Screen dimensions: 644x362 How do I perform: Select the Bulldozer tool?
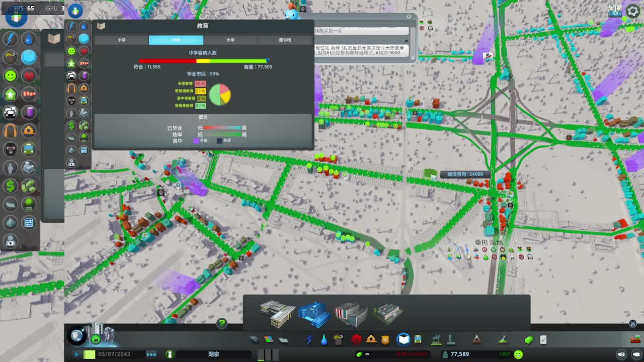pos(528,340)
